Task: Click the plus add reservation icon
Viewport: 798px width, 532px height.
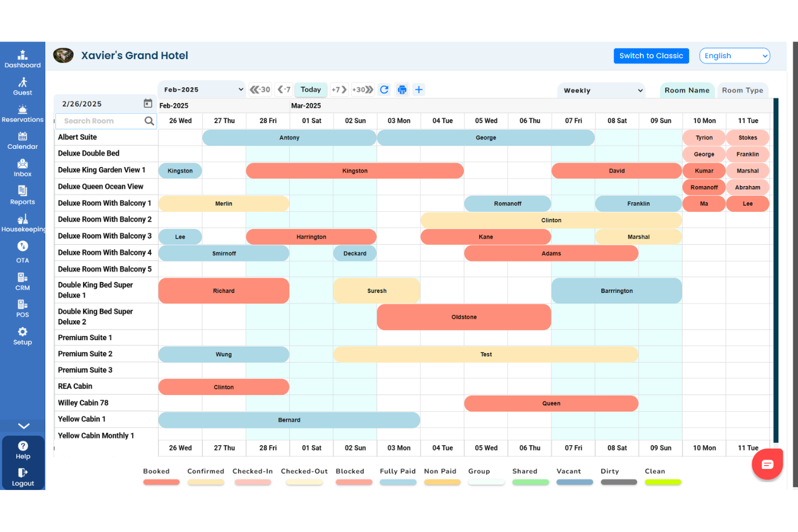Action: [x=419, y=89]
